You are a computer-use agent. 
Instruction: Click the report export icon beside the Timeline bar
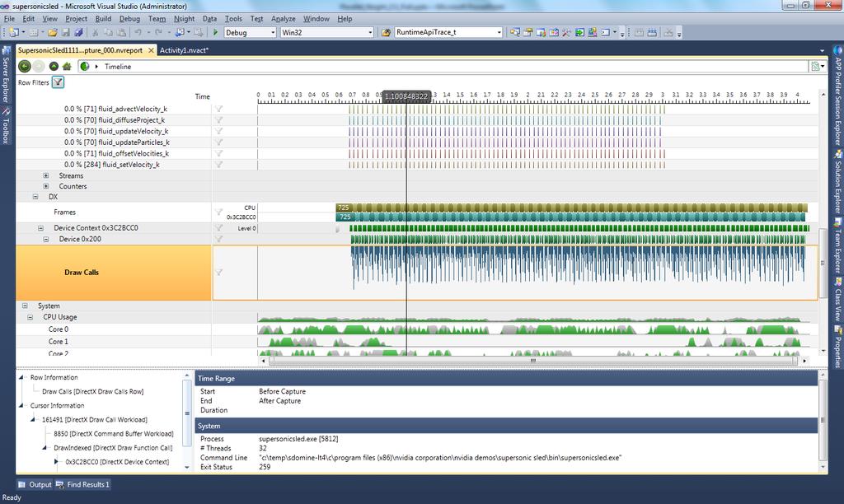(817, 66)
